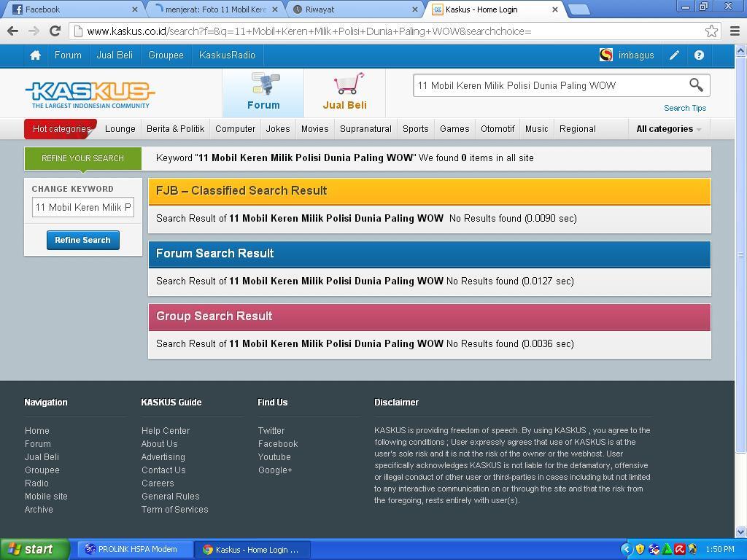
Task: Open the Games category
Action: (454, 129)
